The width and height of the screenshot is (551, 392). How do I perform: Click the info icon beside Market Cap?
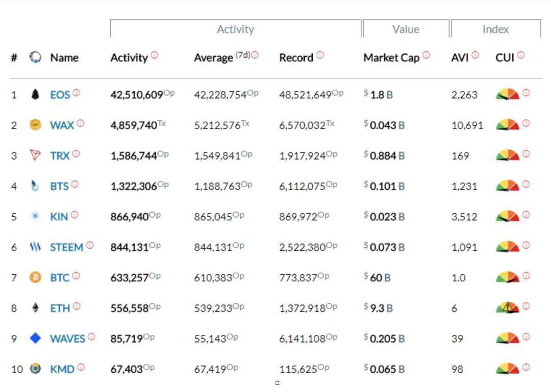[426, 55]
